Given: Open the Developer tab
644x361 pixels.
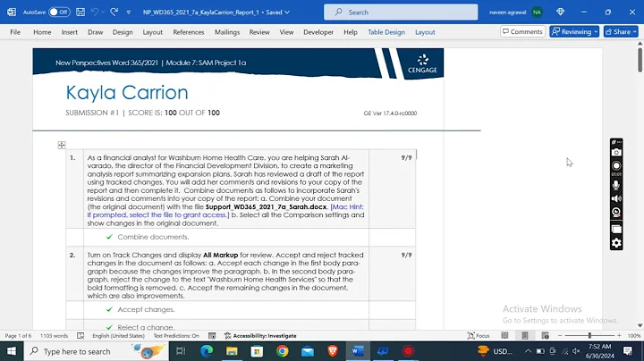Looking at the screenshot, I should coord(318,32).
